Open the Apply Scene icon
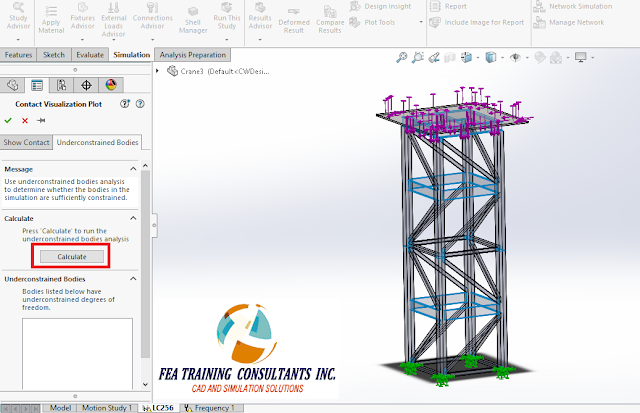 (556, 57)
